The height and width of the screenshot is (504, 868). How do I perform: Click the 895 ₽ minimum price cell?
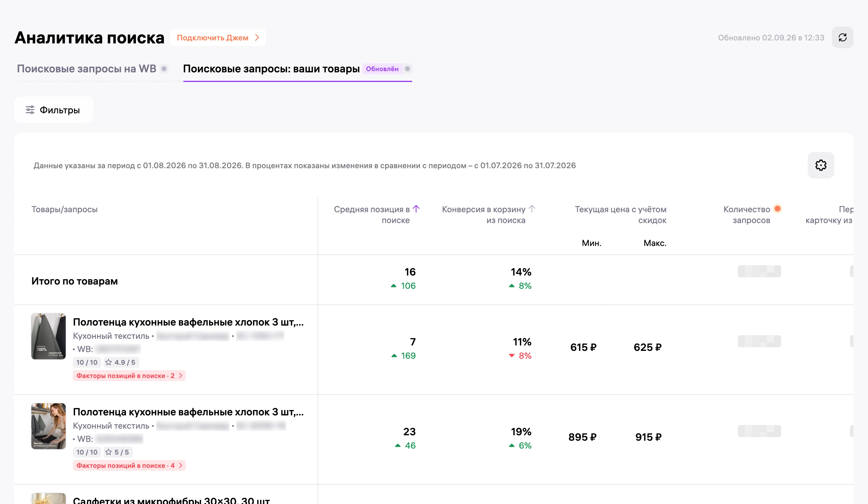click(582, 437)
